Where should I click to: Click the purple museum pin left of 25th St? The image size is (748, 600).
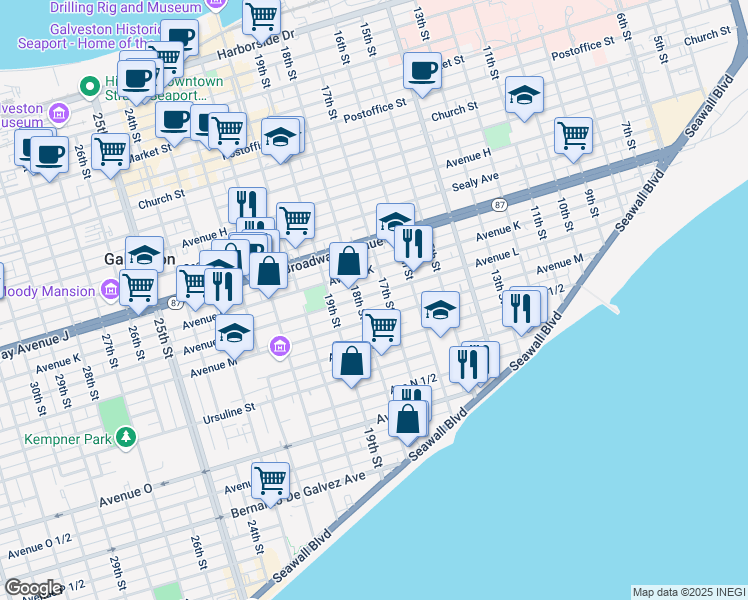(x=60, y=114)
